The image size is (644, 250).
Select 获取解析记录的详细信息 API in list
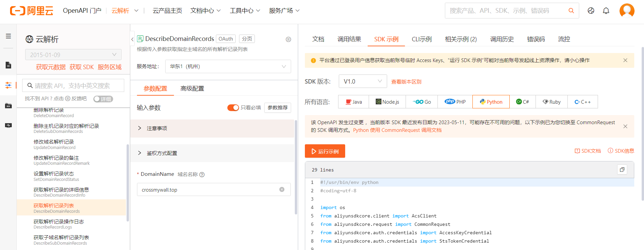pyautogui.click(x=71, y=192)
